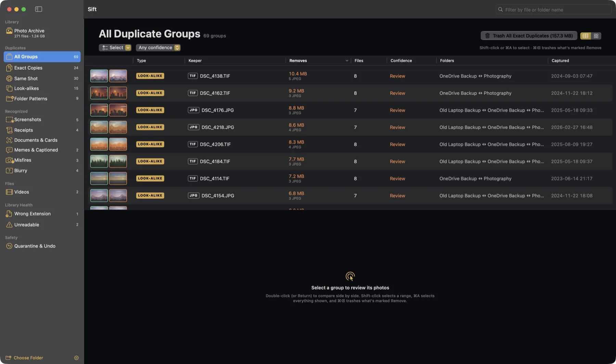Click Review link for DSC_4154.JPG
Image resolution: width=616 pixels, height=364 pixels.
397,196
